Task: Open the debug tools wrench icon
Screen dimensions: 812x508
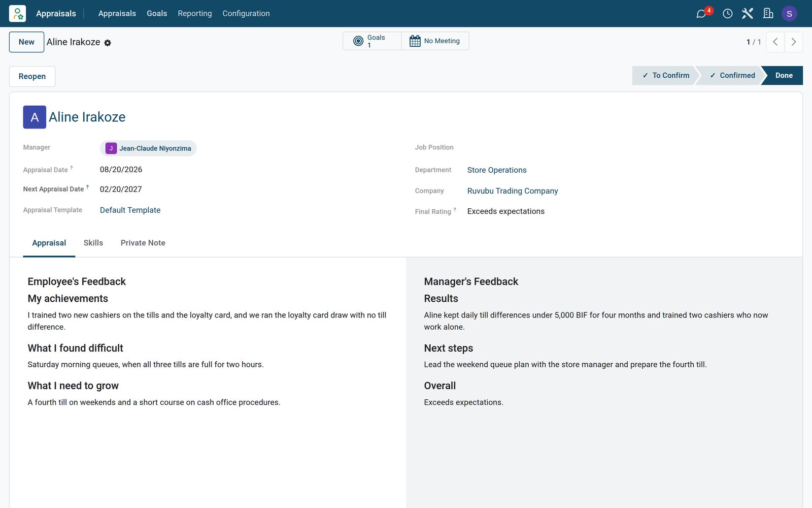Action: pyautogui.click(x=748, y=14)
